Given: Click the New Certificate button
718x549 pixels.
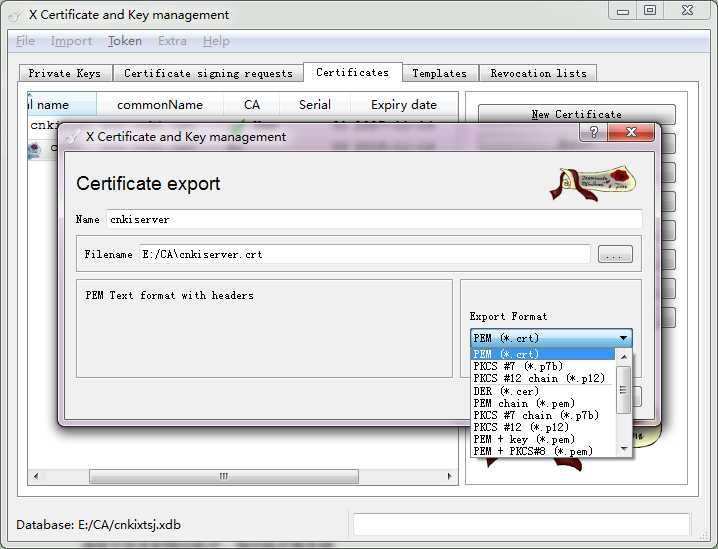Looking at the screenshot, I should point(577,114).
